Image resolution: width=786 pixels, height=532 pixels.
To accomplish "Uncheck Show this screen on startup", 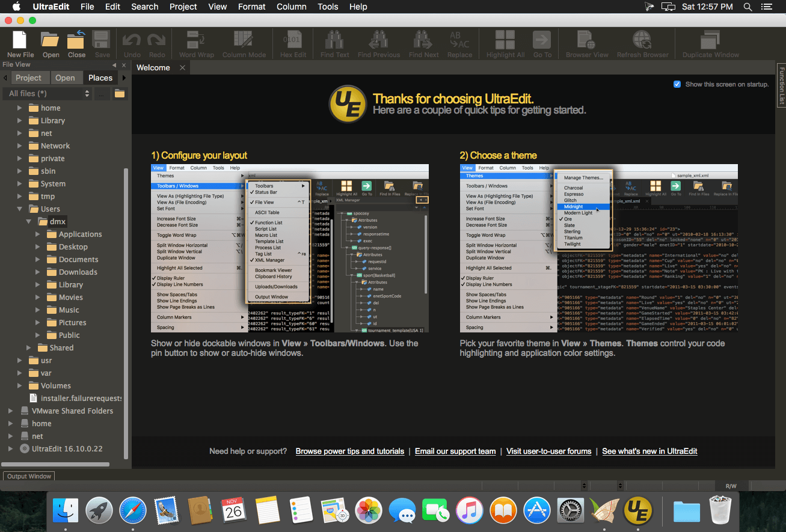I will pyautogui.click(x=677, y=84).
